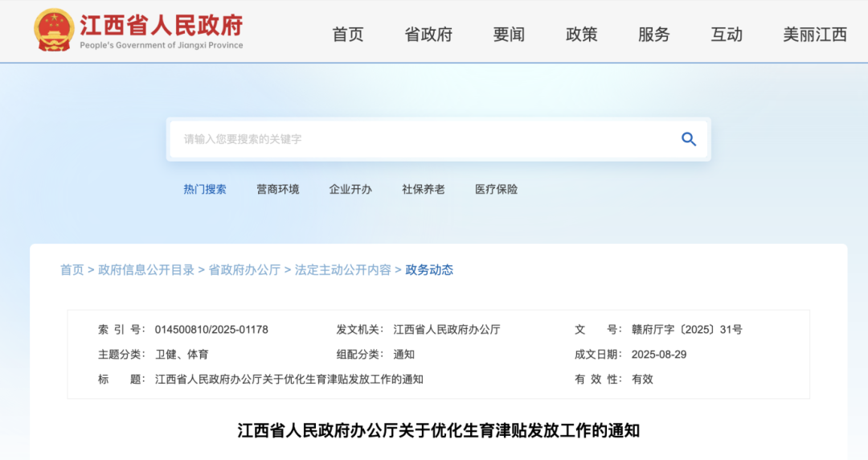Click the 江西省人民政府 site title
Viewport: 868px width, 460px height.
coord(161,26)
